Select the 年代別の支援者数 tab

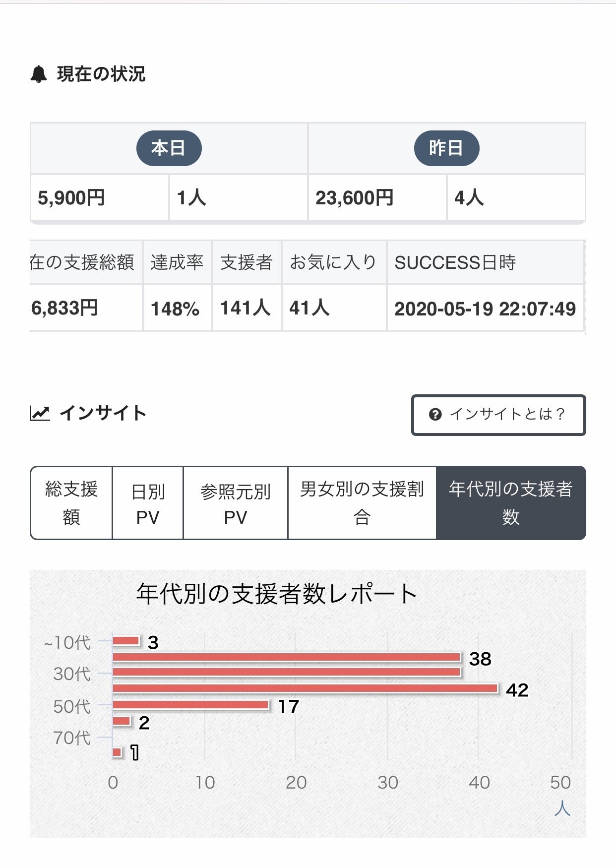tap(511, 503)
